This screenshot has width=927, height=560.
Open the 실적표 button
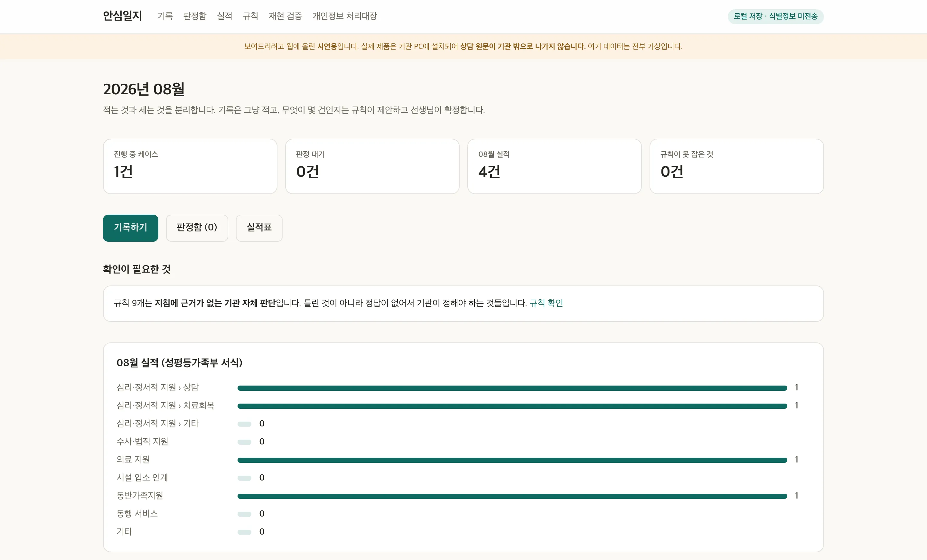point(259,228)
